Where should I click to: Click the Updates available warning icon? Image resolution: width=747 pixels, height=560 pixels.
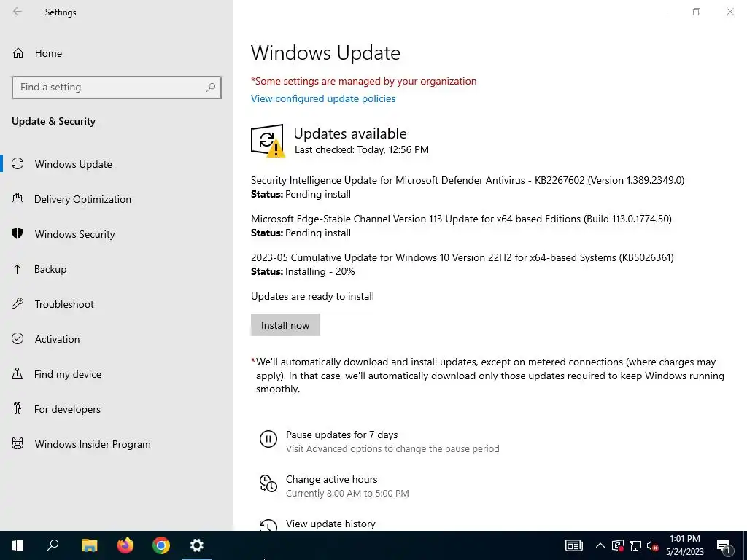267,141
